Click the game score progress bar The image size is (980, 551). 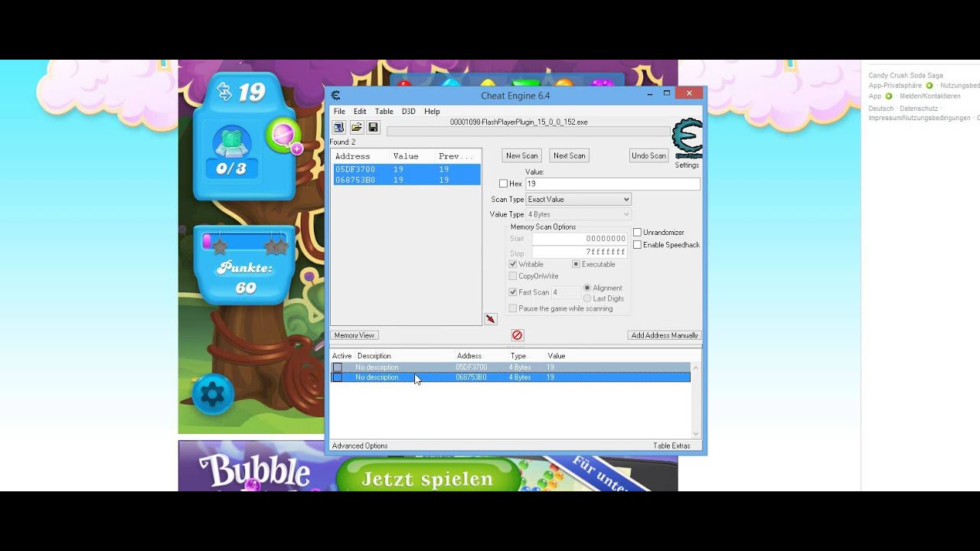[243, 242]
